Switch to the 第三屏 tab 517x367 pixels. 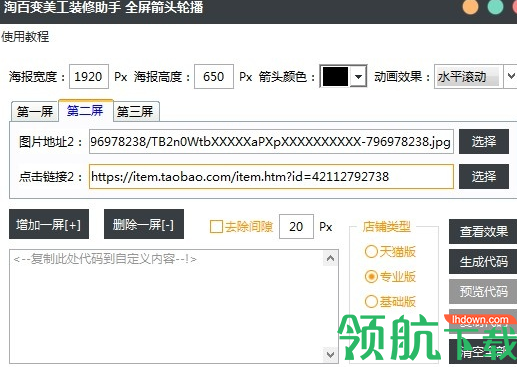[136, 111]
